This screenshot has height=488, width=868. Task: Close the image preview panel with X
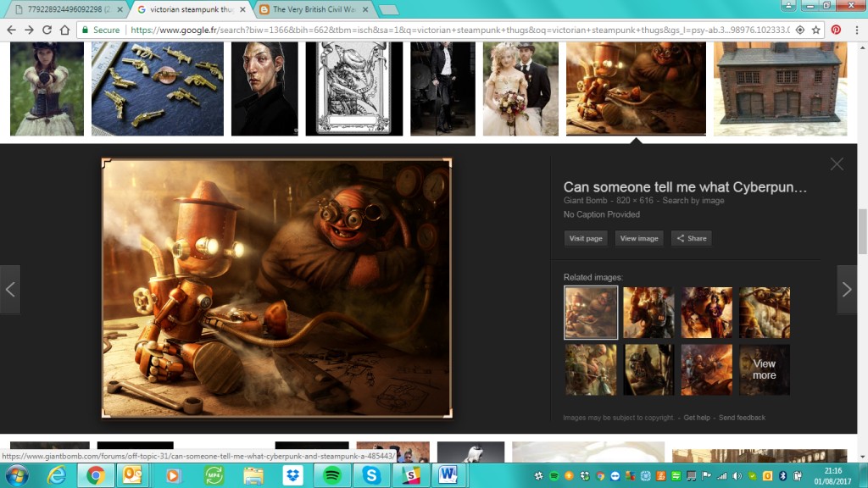tap(837, 164)
